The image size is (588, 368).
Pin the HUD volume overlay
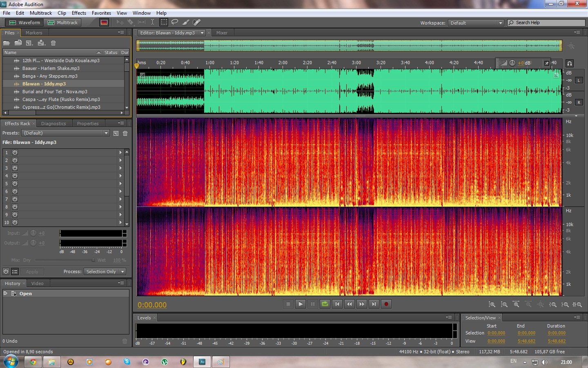click(547, 63)
